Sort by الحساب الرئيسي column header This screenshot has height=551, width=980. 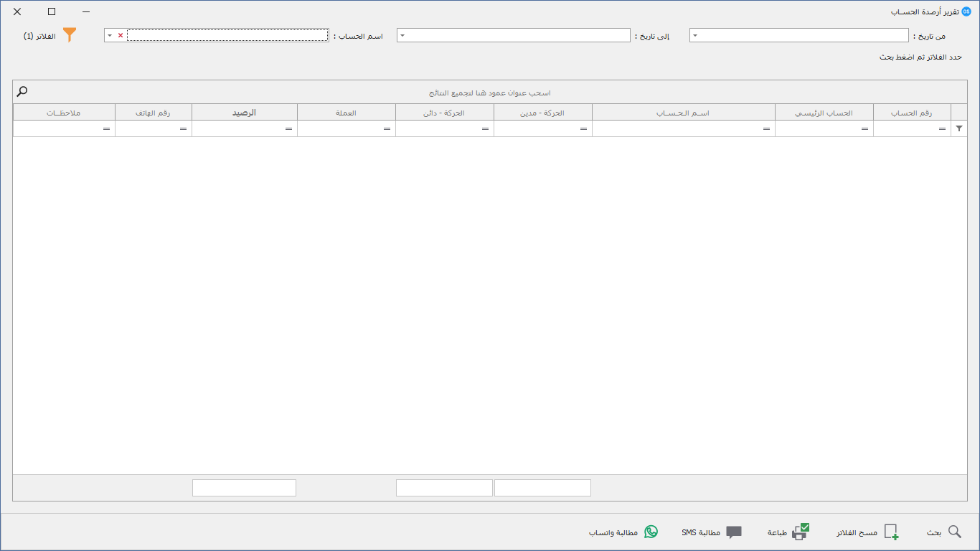[824, 113]
